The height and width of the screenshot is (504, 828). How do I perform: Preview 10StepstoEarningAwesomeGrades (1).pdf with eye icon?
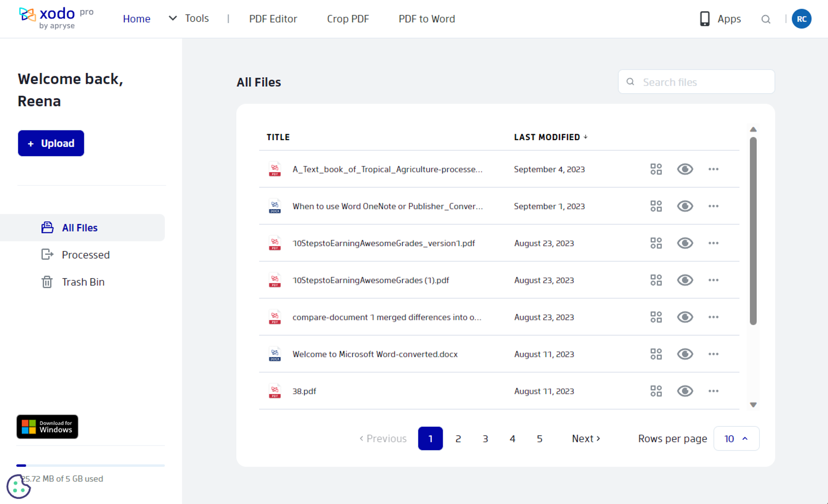pos(684,280)
